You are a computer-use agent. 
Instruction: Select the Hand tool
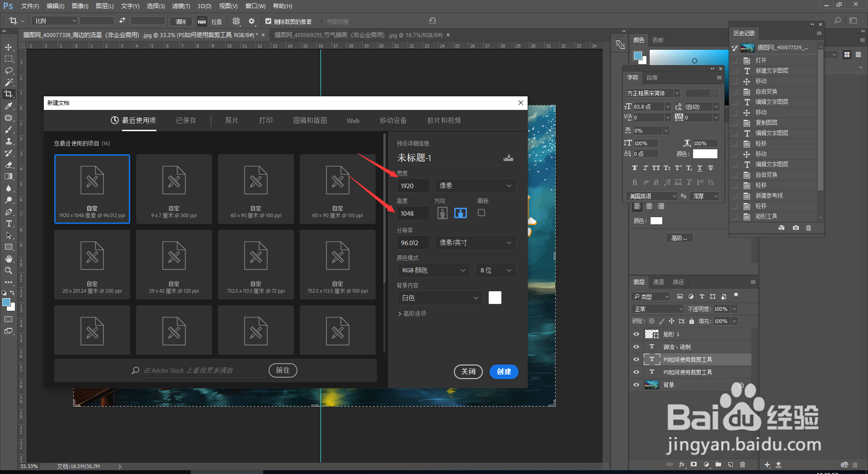click(x=9, y=259)
